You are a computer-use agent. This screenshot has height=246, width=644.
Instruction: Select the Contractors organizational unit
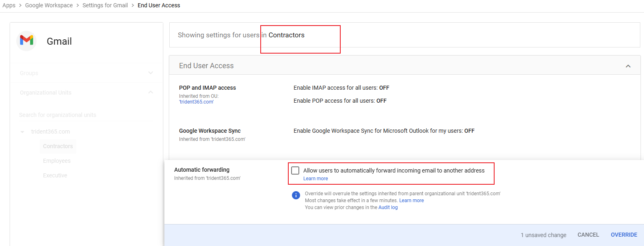coord(58,146)
